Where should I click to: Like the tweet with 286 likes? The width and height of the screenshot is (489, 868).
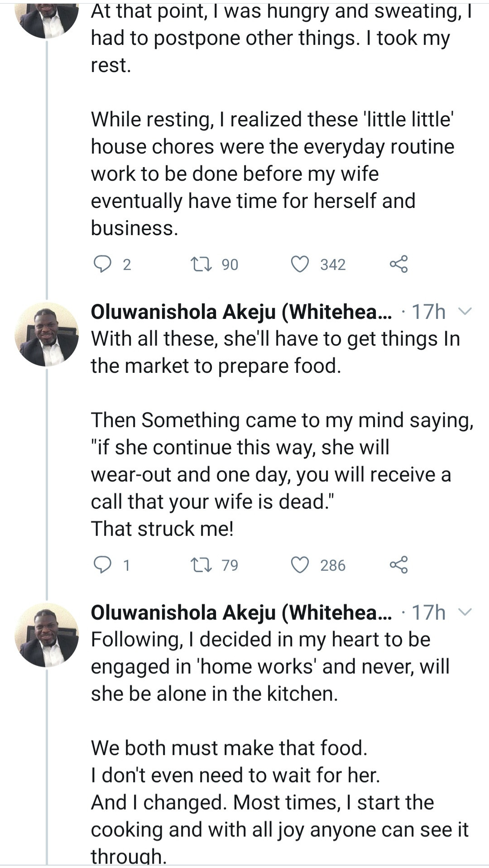299,565
